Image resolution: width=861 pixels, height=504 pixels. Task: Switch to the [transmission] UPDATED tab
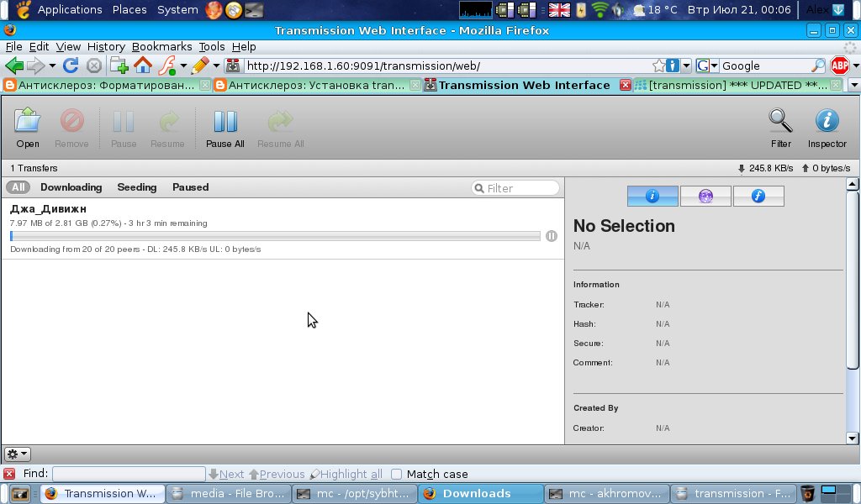click(738, 85)
